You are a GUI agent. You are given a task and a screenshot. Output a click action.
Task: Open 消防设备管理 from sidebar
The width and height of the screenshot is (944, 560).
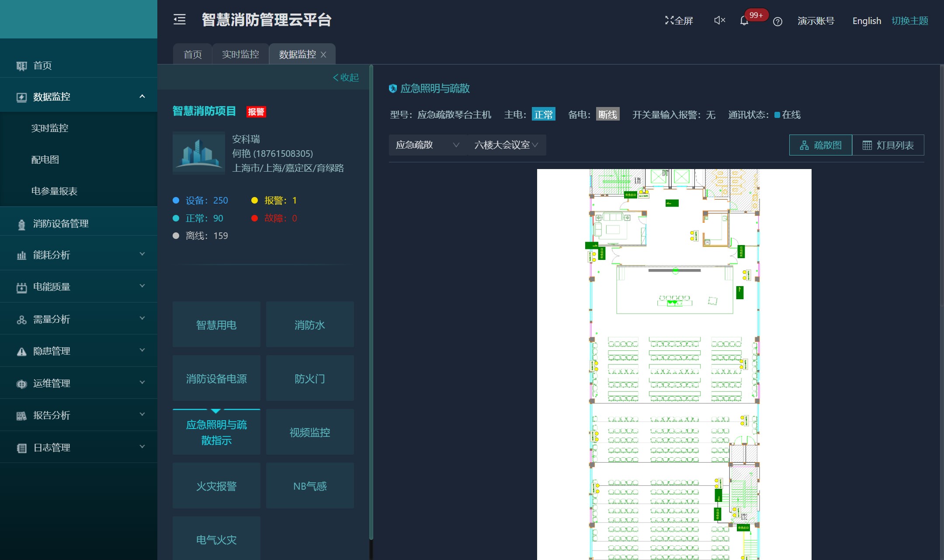(61, 224)
